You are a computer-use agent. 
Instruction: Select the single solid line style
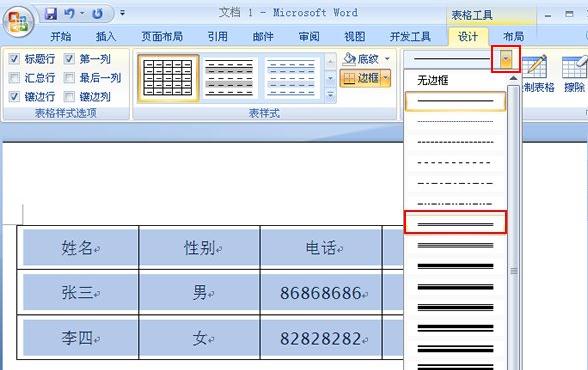click(x=455, y=101)
